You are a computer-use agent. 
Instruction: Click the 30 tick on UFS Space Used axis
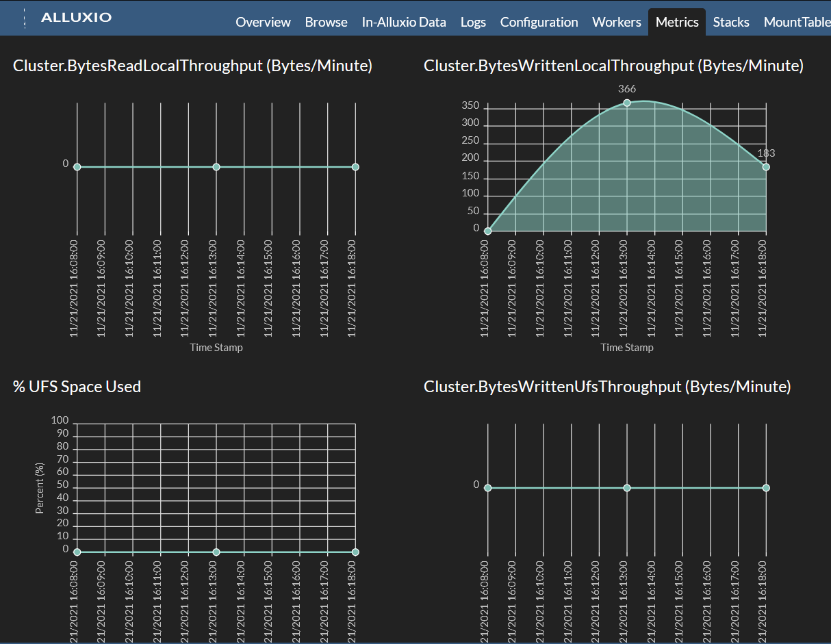tap(63, 511)
